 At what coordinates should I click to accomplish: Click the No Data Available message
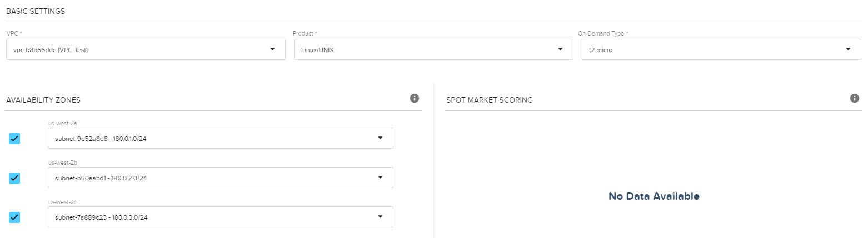tap(654, 196)
